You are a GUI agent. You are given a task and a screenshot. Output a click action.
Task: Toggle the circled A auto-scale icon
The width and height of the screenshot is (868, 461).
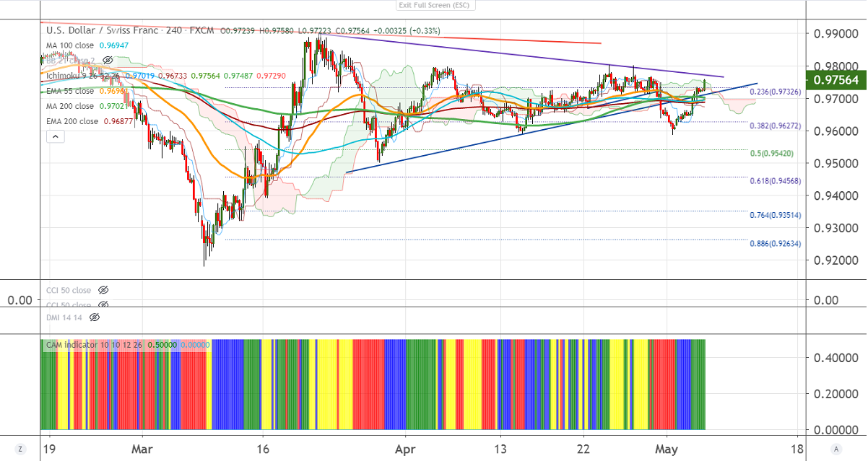coord(836,449)
